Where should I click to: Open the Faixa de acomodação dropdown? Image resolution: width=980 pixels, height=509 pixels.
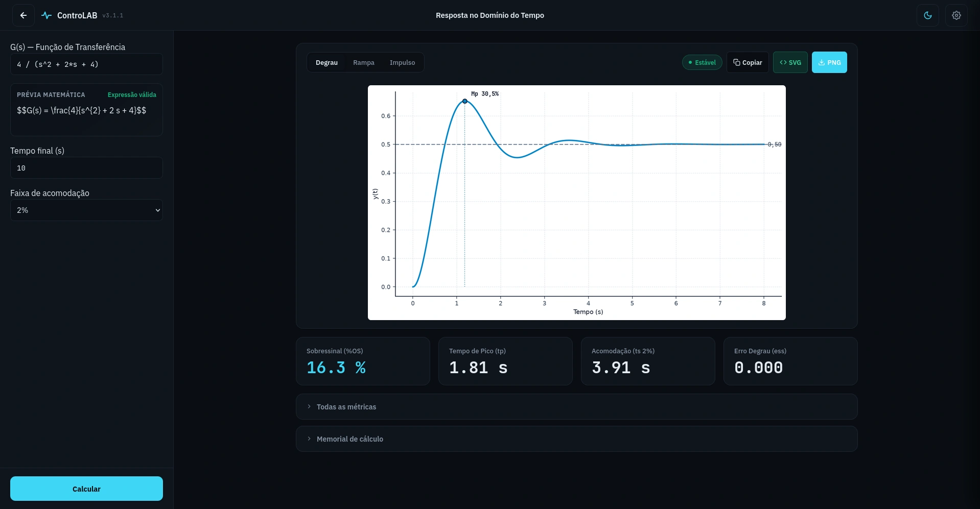86,210
